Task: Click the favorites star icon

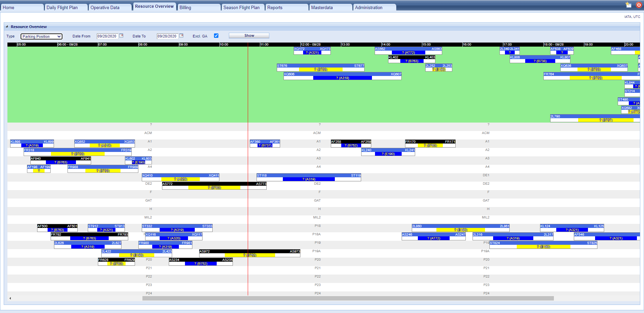Action: click(628, 5)
